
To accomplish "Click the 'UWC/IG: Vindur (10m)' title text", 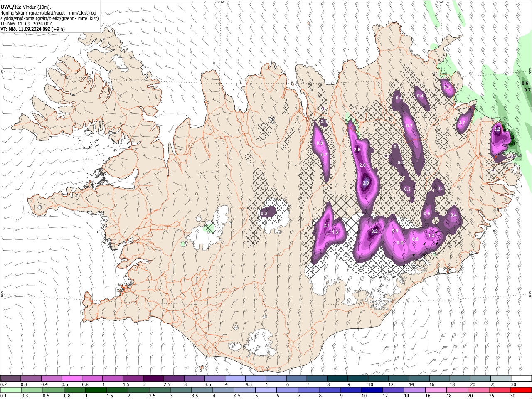I will [x=26, y=7].
